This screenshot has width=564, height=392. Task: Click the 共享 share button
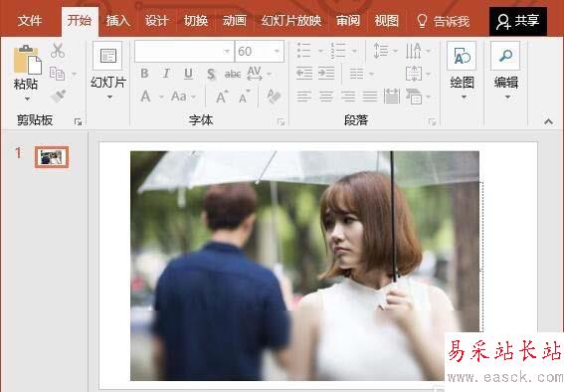[x=518, y=21]
